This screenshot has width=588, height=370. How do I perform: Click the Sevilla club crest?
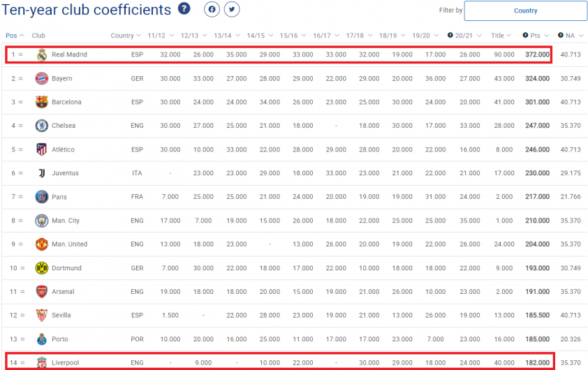click(x=42, y=316)
